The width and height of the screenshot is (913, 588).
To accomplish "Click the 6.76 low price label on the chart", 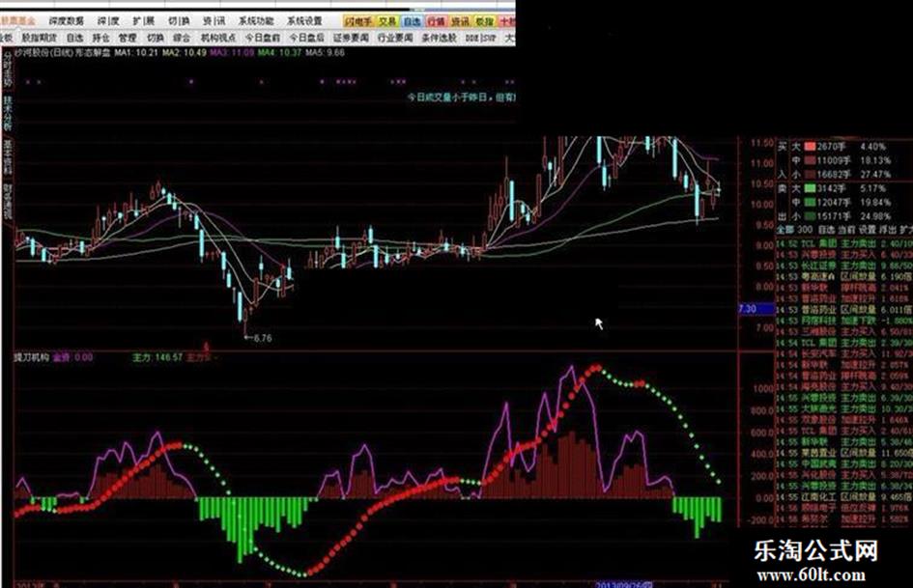I will point(263,338).
